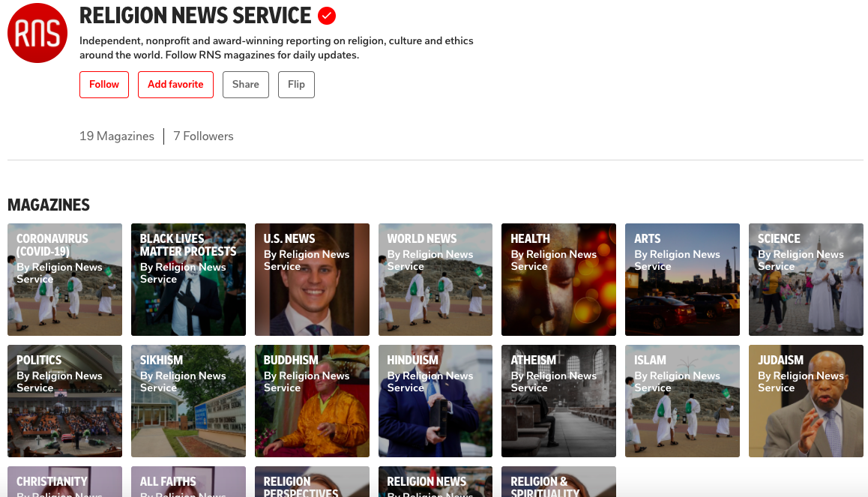Open the Christianity magazine

(x=64, y=484)
